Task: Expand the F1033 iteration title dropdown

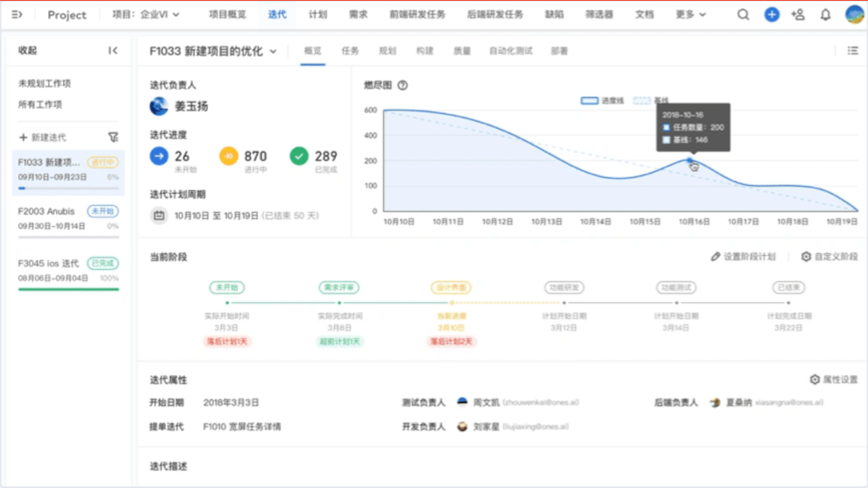Action: (273, 51)
